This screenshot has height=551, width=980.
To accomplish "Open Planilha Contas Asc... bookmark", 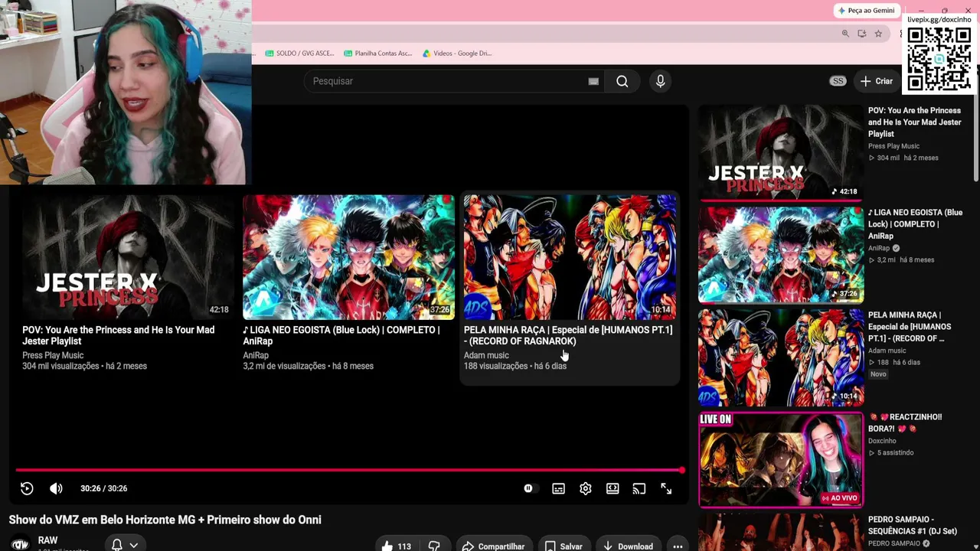I will coord(378,54).
